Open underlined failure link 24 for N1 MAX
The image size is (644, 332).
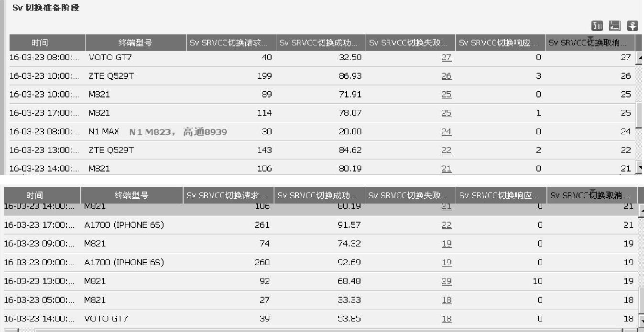[446, 132]
